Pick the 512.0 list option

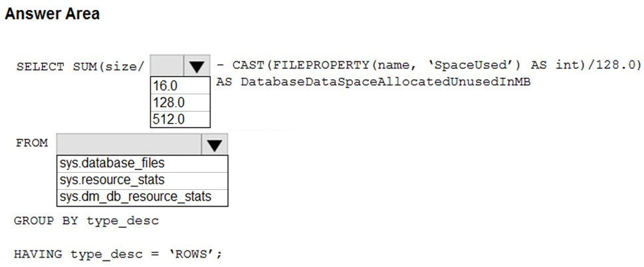pos(180,120)
